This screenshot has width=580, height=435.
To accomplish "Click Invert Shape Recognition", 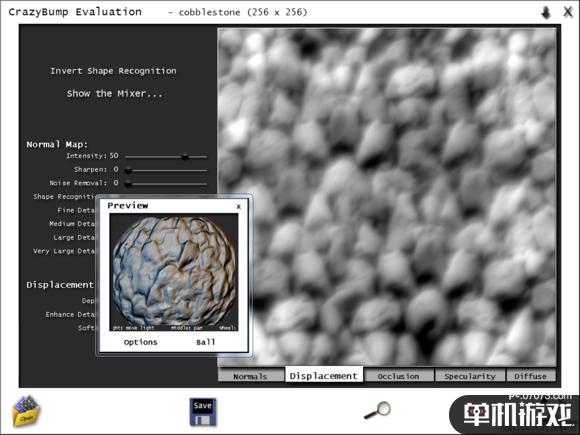I will (113, 71).
